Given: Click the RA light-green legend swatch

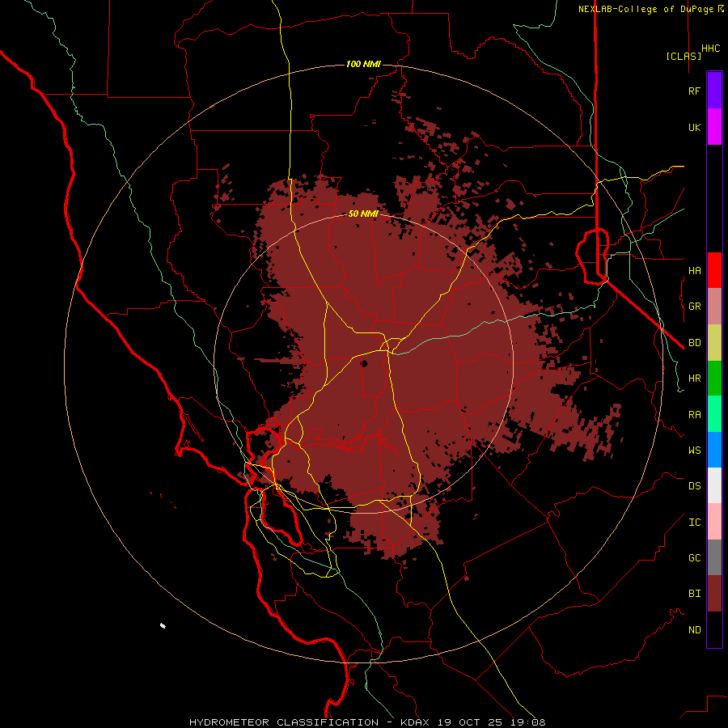Looking at the screenshot, I should click(714, 414).
